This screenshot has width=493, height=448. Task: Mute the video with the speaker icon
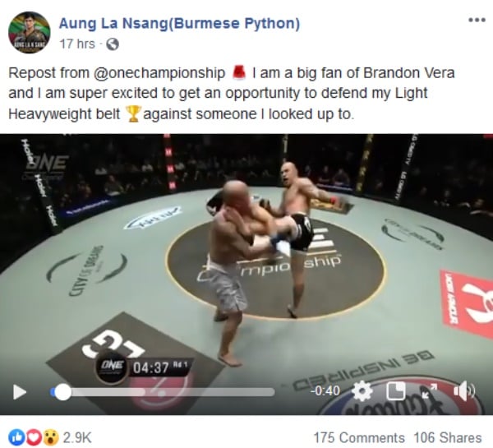pos(464,391)
